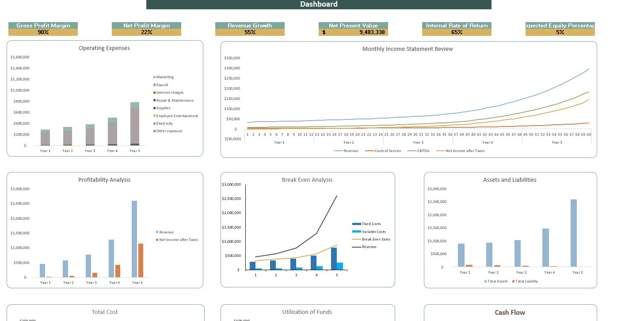This screenshot has width=644, height=321.
Task: Select the Marketing legend marker in Operating Expenses
Action: pyautogui.click(x=154, y=77)
